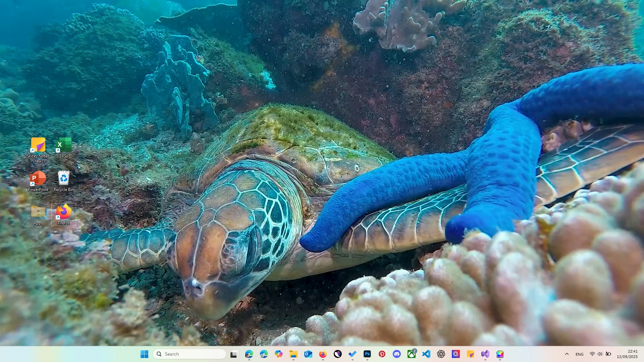Open ChatGPT from the taskbar
644x362 pixels.
[440, 354]
